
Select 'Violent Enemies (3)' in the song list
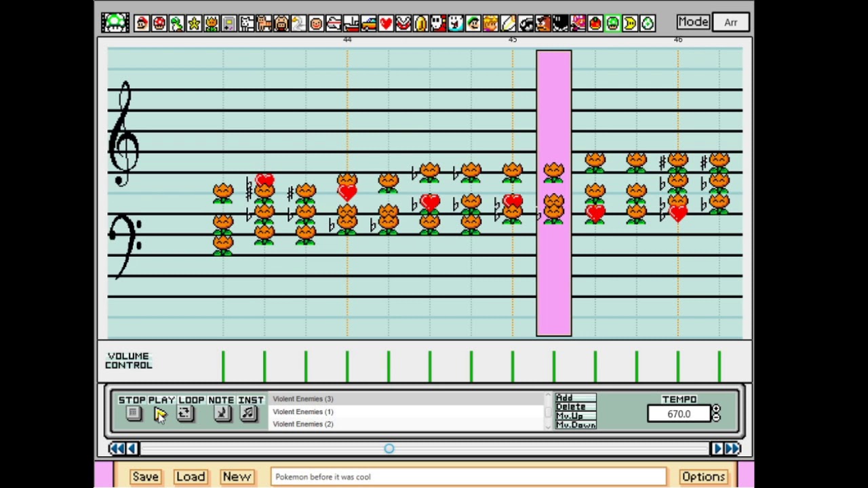coord(407,399)
